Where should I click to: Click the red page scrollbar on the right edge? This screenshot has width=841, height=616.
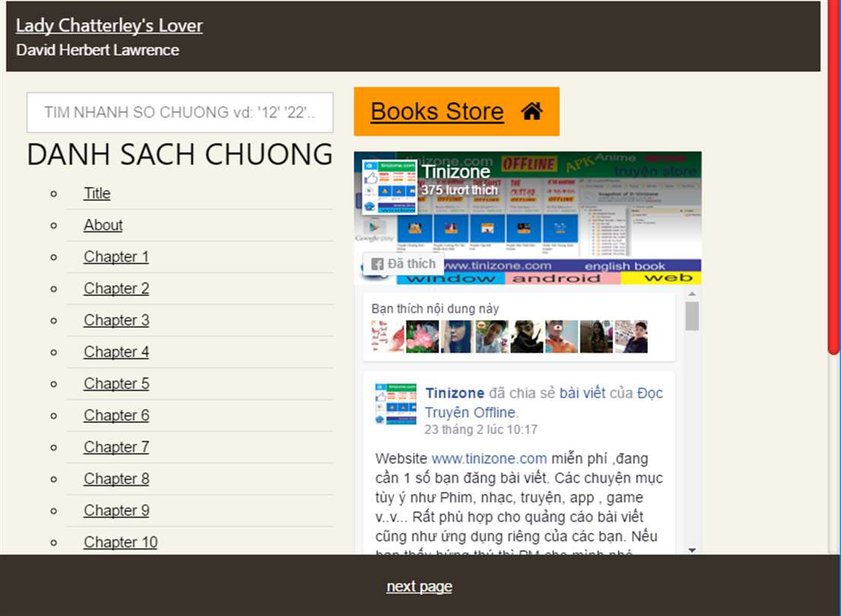tap(833, 177)
